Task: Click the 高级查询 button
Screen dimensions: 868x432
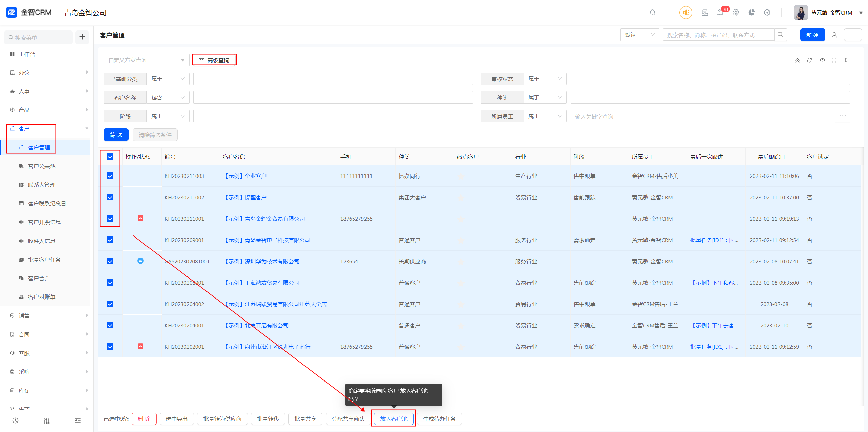Action: tap(214, 60)
